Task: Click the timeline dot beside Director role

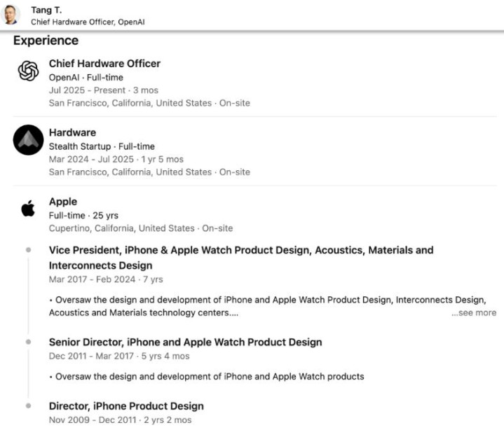Action: point(28,406)
